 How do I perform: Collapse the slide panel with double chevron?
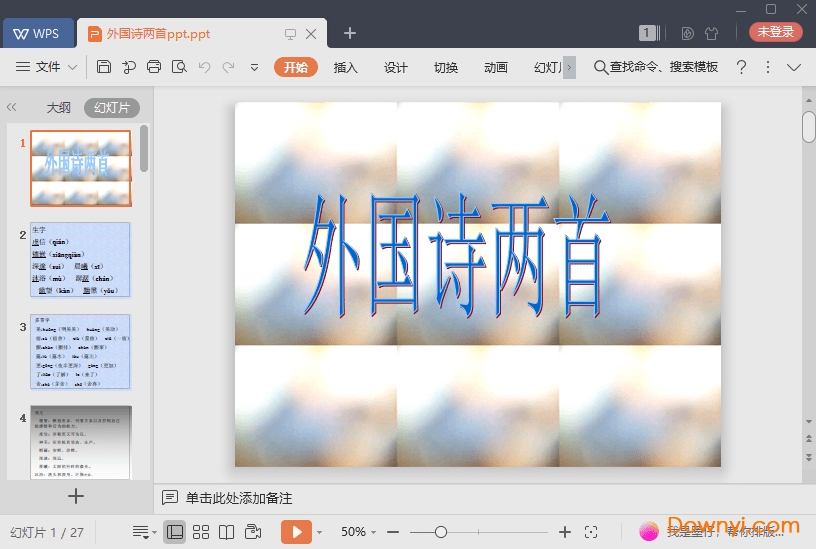(11, 107)
